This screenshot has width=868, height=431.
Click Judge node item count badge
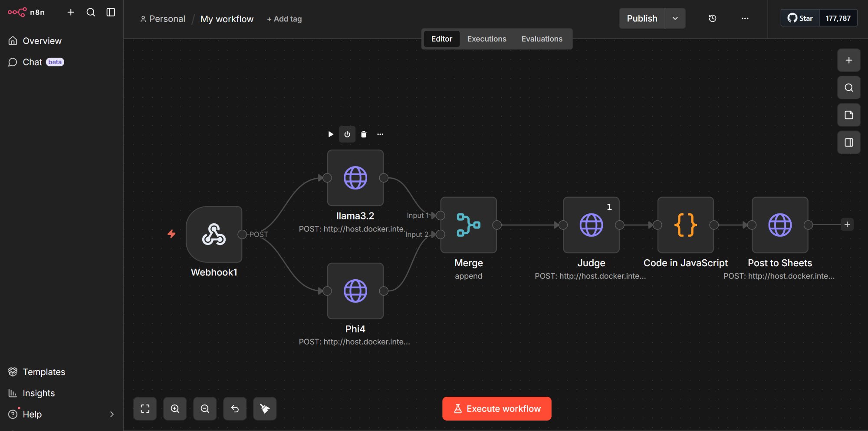pos(609,207)
